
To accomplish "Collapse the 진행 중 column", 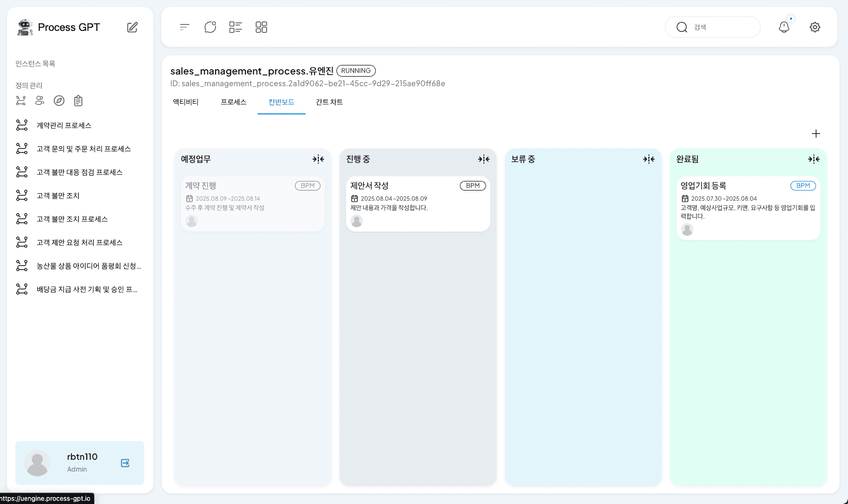I will coord(483,159).
